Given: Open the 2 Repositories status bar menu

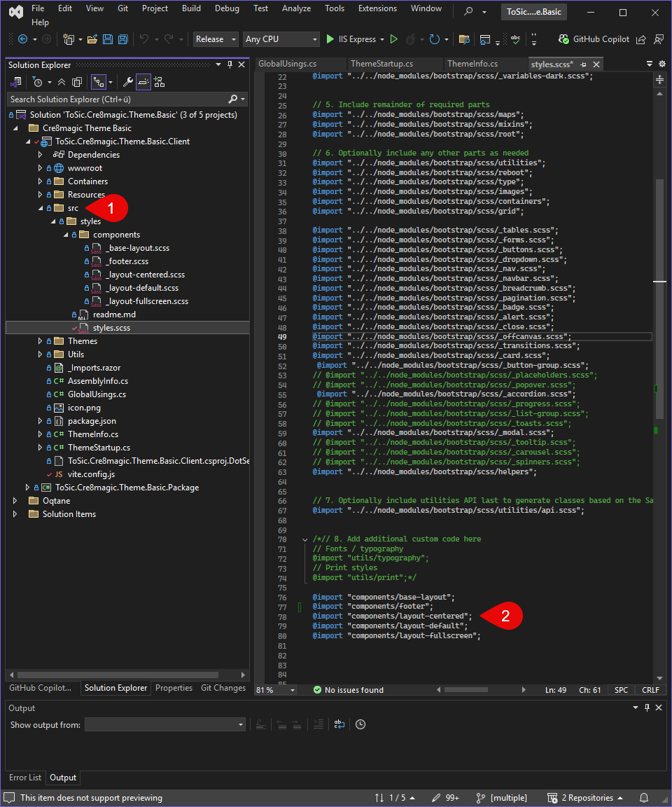Looking at the screenshot, I should coord(585,799).
